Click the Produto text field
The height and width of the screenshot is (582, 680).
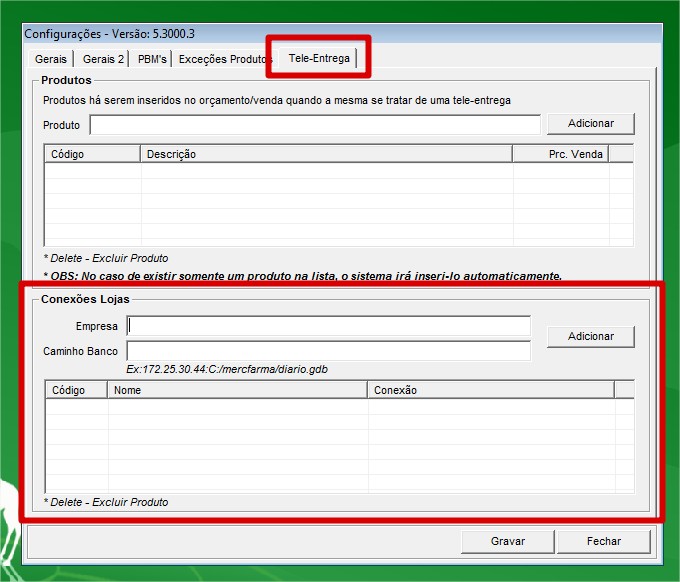315,125
